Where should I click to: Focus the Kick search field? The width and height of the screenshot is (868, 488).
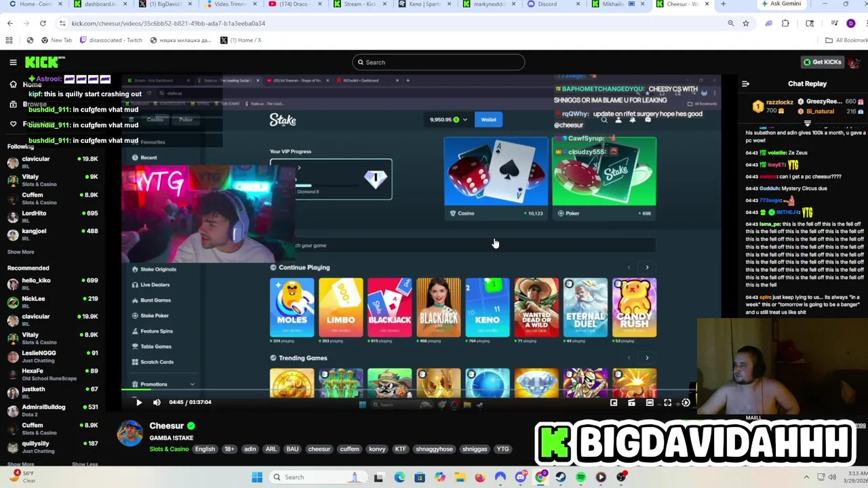click(438, 62)
